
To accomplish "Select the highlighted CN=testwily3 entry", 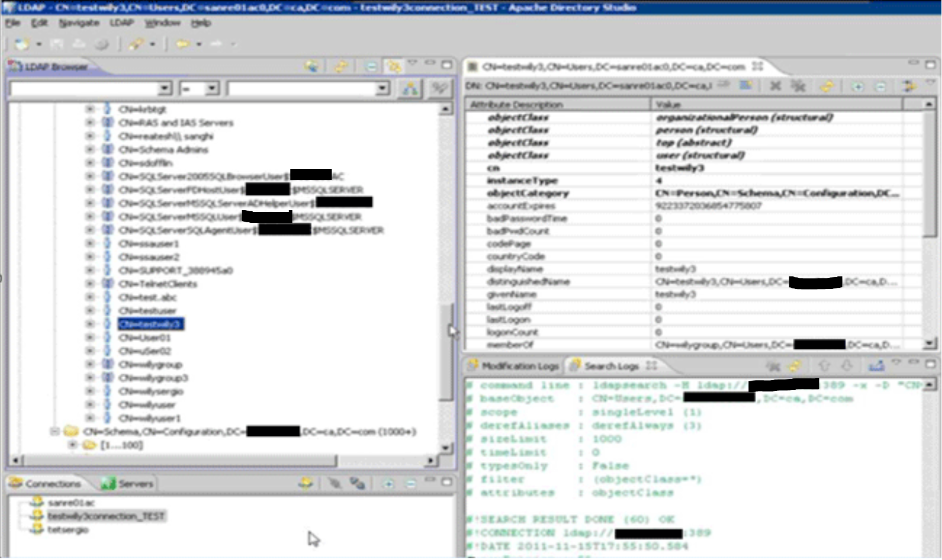I will (150, 324).
